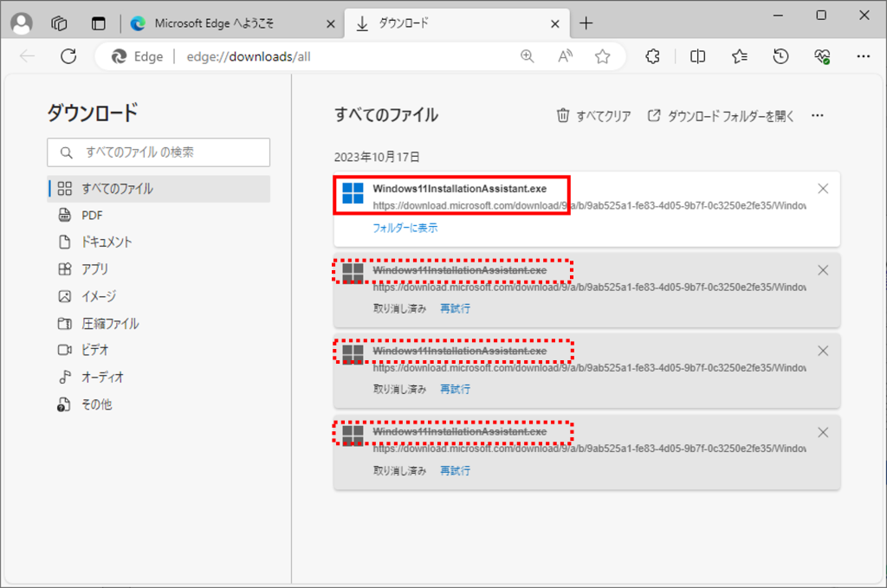Image resolution: width=887 pixels, height=588 pixels.
Task: Open the profile account icon
Action: pyautogui.click(x=22, y=23)
